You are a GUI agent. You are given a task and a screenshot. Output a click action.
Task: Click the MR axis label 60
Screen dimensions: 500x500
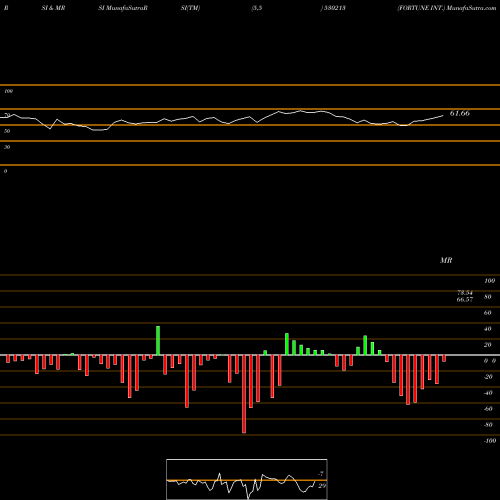click(x=487, y=313)
